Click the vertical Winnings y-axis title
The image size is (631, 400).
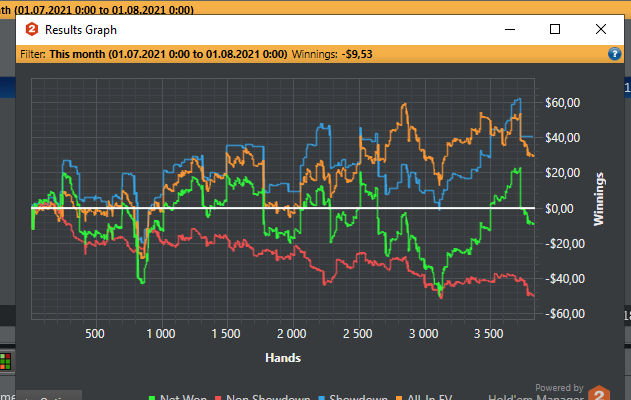(x=599, y=199)
